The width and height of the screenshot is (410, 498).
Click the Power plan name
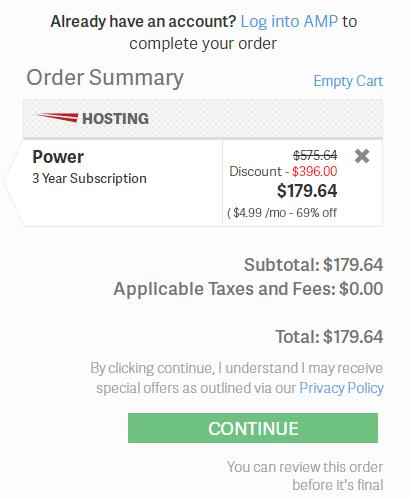point(58,157)
